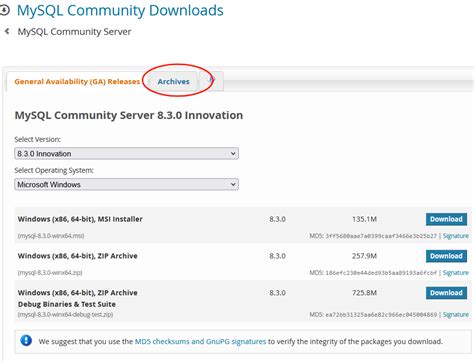Open Signature link for the debug-test ZIP
This screenshot has width=474, height=362.
click(x=455, y=315)
